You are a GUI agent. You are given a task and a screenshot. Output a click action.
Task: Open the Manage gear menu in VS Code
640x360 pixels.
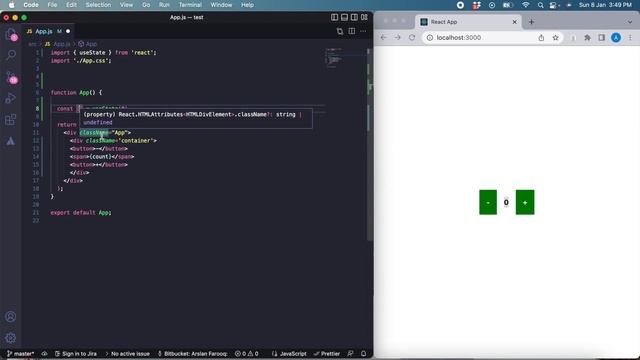(x=11, y=338)
